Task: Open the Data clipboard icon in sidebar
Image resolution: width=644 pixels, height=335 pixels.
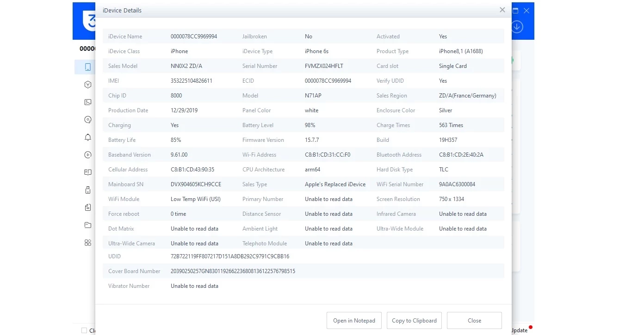Action: 88,207
